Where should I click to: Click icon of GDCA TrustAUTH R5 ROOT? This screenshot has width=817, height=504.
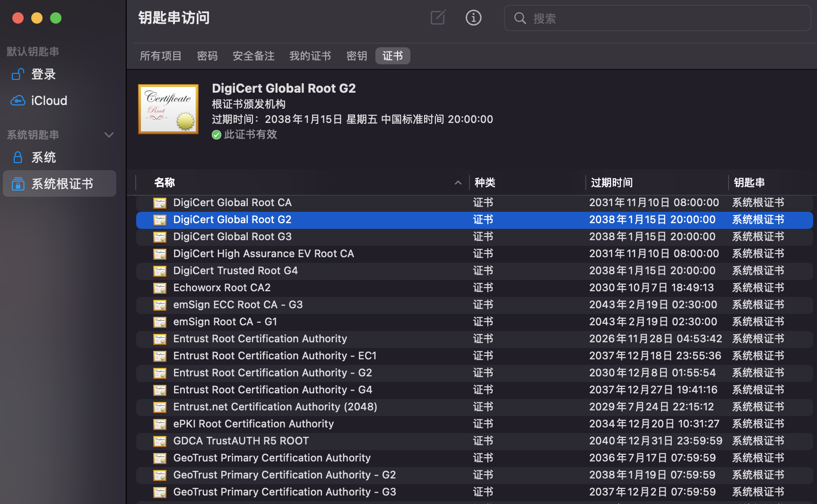pyautogui.click(x=160, y=441)
